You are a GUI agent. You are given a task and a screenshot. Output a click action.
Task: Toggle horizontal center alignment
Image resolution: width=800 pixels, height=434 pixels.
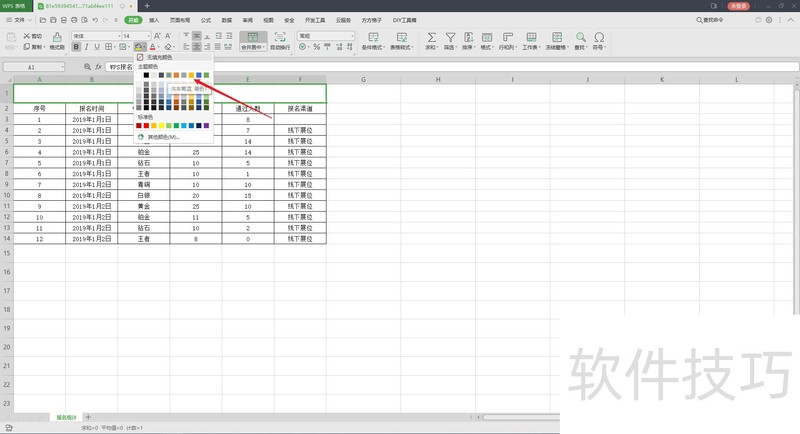(x=196, y=47)
